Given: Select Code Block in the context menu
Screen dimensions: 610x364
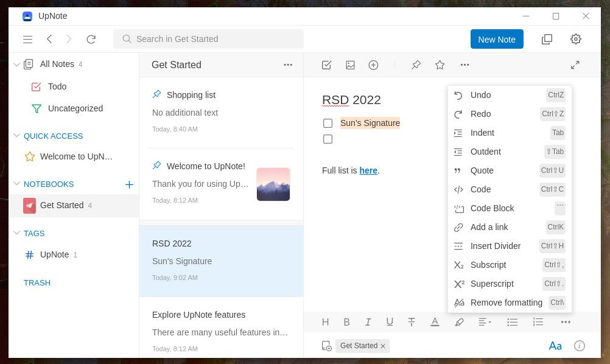Looking at the screenshot, I should 492,208.
